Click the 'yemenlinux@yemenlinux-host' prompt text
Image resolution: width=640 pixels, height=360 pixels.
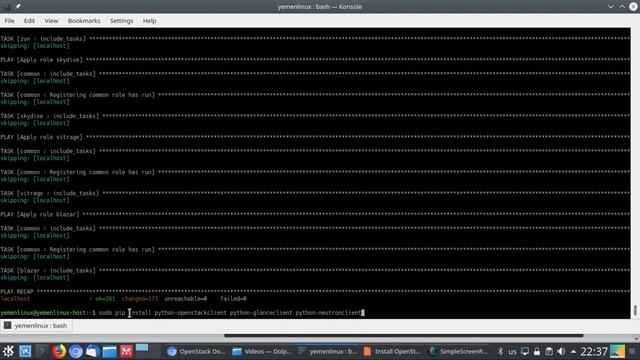(x=43, y=313)
